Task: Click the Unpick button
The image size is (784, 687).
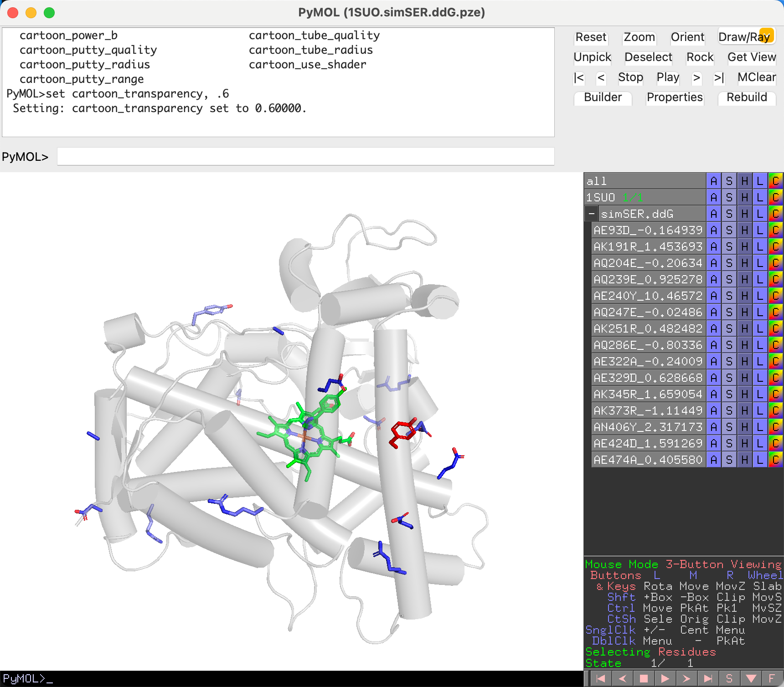Action: tap(592, 57)
